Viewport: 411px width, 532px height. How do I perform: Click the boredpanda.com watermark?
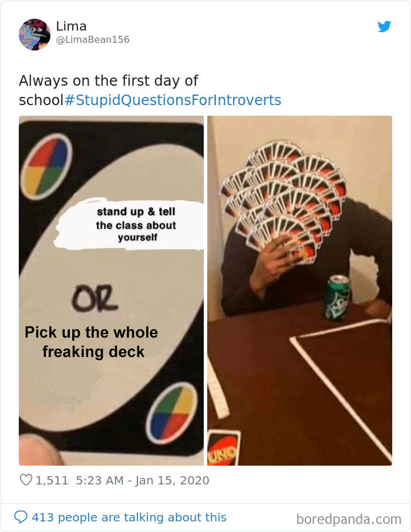point(349,519)
